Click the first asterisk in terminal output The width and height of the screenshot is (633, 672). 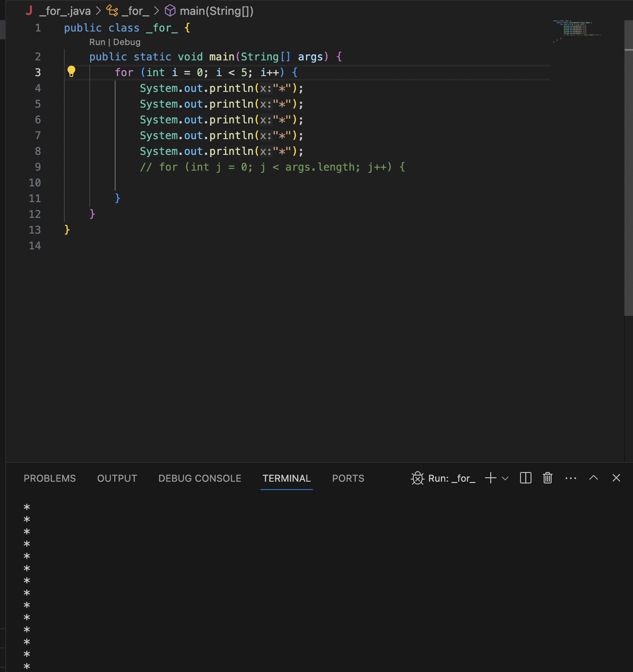click(27, 507)
